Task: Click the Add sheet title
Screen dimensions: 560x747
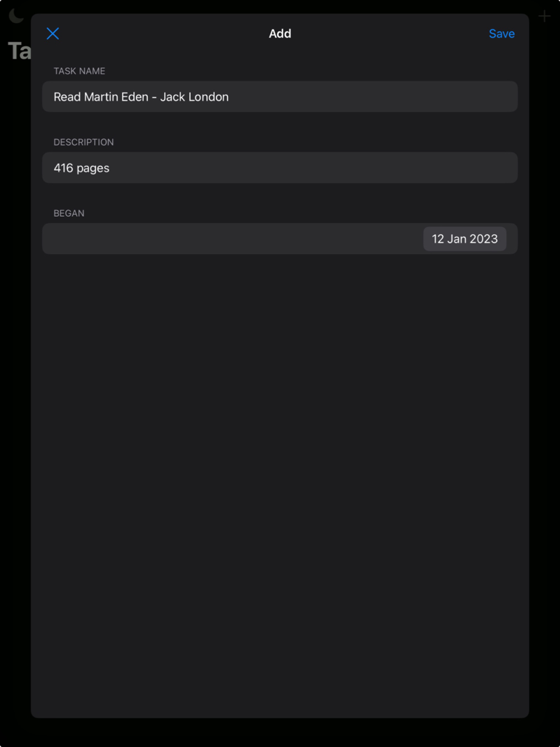Action: click(x=280, y=34)
